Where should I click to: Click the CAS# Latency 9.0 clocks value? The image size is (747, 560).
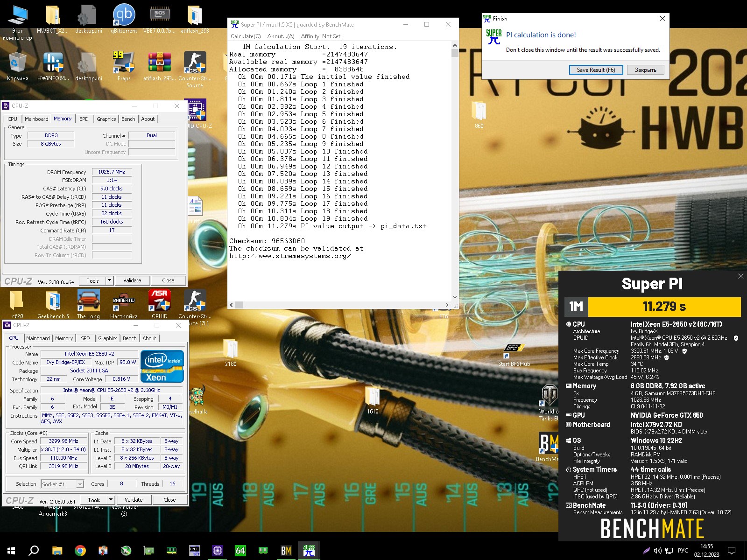point(112,189)
